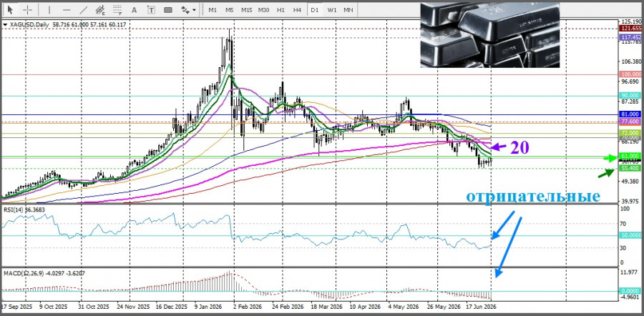Choose the vertical line drawing tool
This screenshot has width=644, height=316.
pyautogui.click(x=49, y=9)
